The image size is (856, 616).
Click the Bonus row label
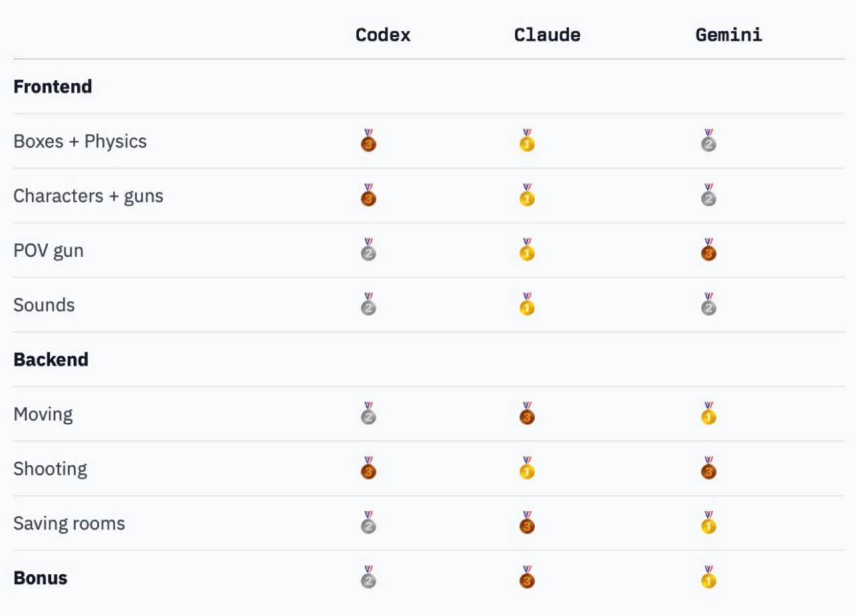(40, 578)
